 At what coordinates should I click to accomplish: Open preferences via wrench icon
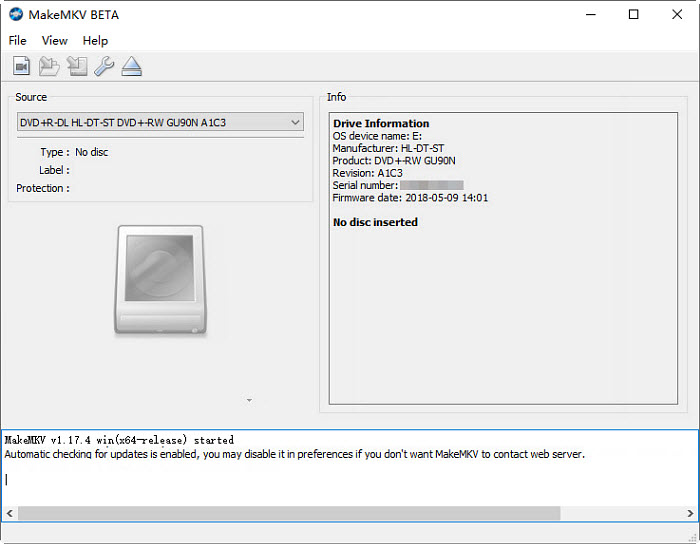104,66
